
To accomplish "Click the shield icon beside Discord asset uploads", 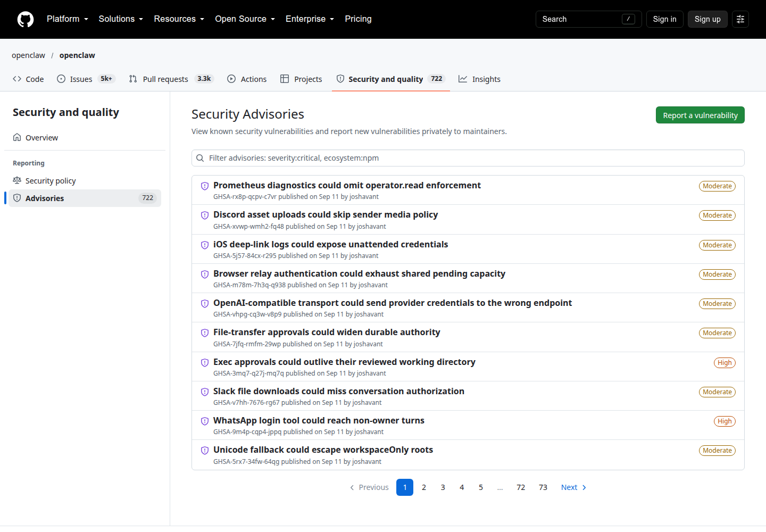I will (205, 215).
